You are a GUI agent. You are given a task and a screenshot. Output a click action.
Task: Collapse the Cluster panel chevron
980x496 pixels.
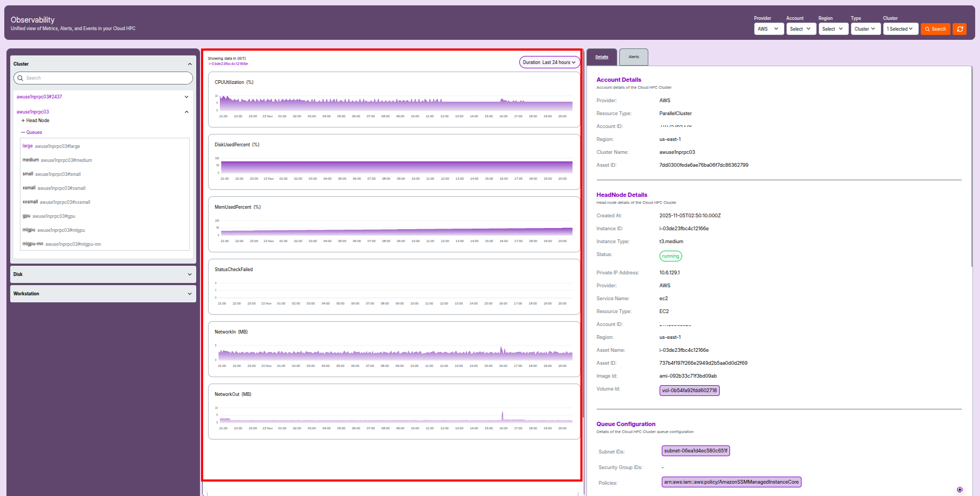click(190, 64)
